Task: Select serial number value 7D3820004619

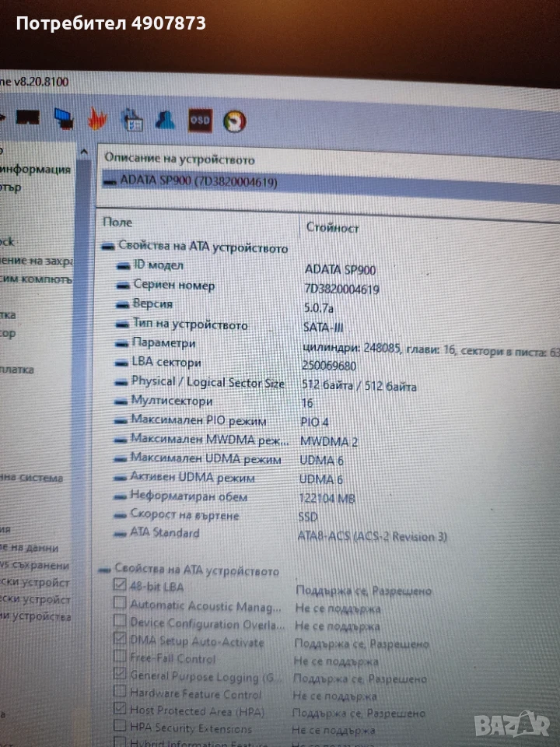Action: click(x=341, y=289)
